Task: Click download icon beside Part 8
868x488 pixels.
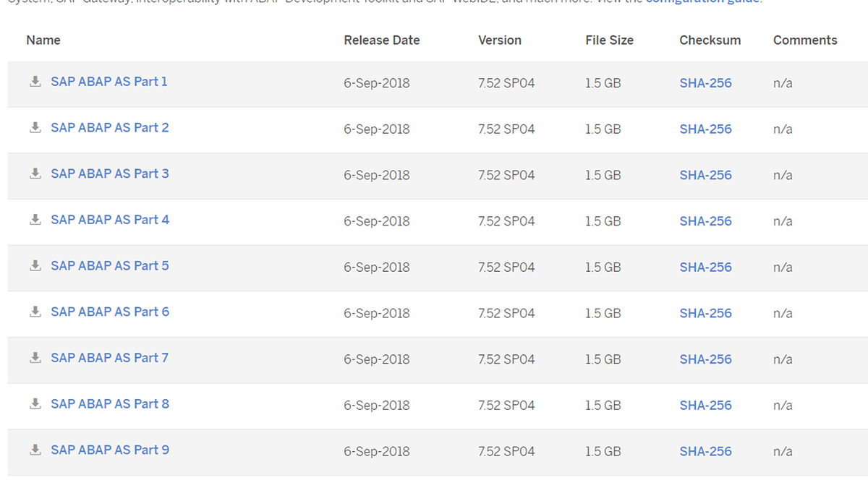Action: coord(35,404)
